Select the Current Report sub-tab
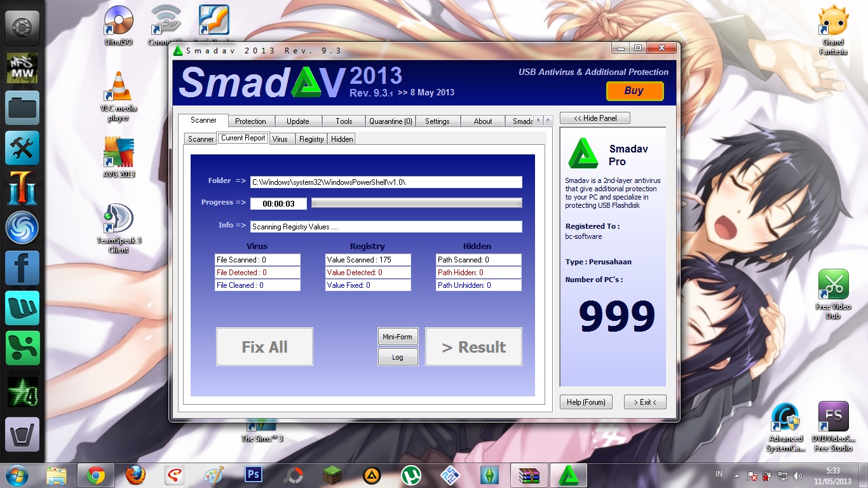This screenshot has width=868, height=488. pos(243,138)
